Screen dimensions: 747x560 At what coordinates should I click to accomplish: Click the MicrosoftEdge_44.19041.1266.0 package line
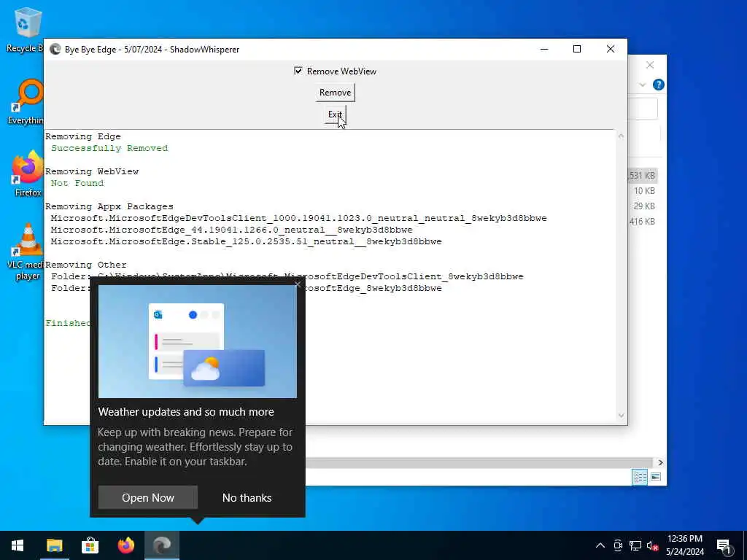tap(231, 230)
